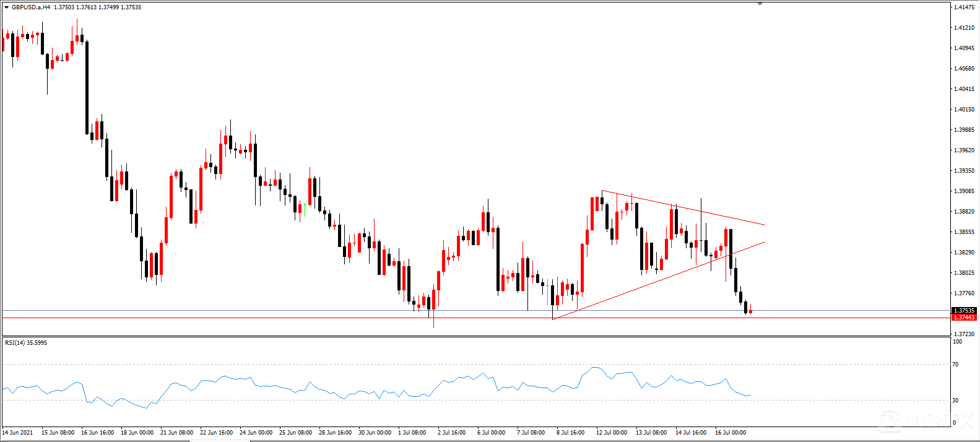Click the 24 Jun 00:00 time label
Screen dimensions: 980x442
(x=256, y=433)
